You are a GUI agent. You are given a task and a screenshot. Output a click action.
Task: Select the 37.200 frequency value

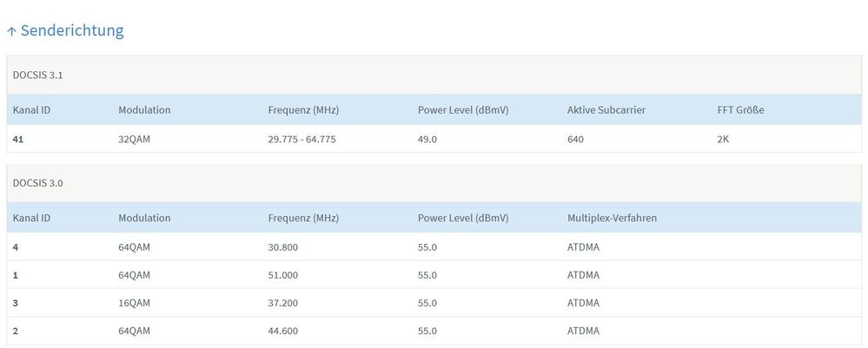click(x=283, y=303)
